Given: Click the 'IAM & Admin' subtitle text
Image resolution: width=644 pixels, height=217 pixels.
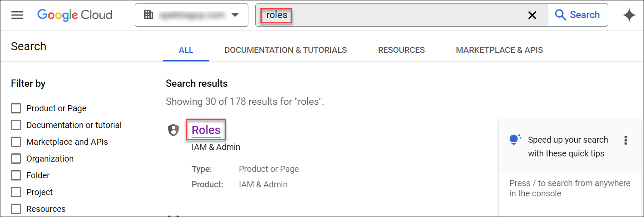Looking at the screenshot, I should (216, 147).
